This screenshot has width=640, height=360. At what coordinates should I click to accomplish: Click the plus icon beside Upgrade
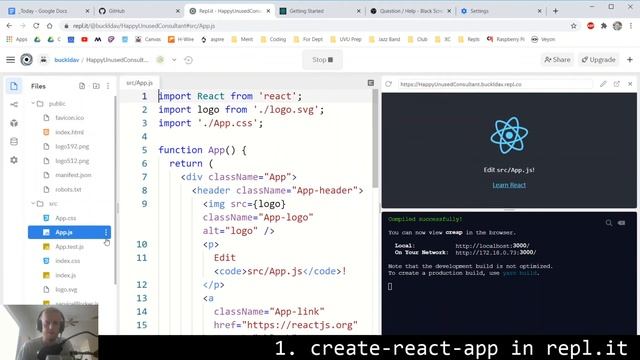click(x=630, y=60)
